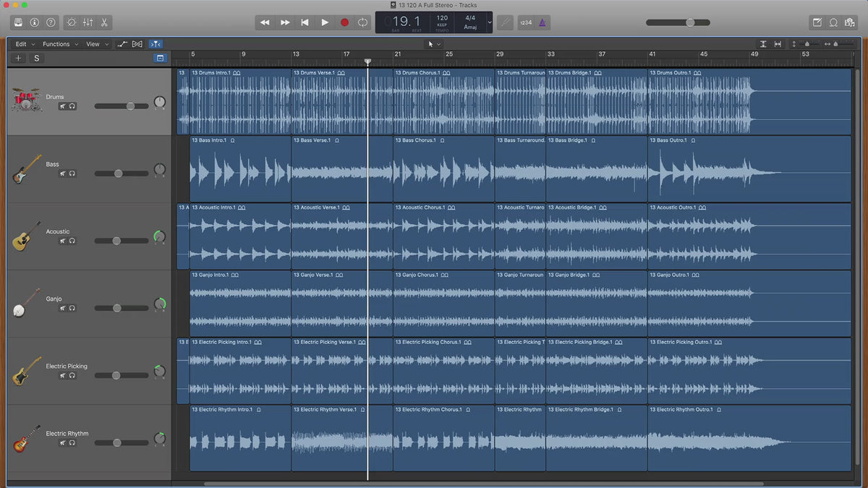Show the Mixer
The image size is (868, 488).
tap(88, 22)
